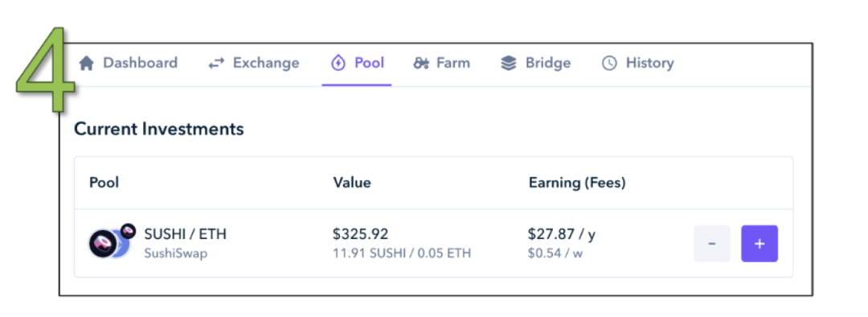The height and width of the screenshot is (317, 868).
Task: Click the Bridge layers icon
Action: 508,64
